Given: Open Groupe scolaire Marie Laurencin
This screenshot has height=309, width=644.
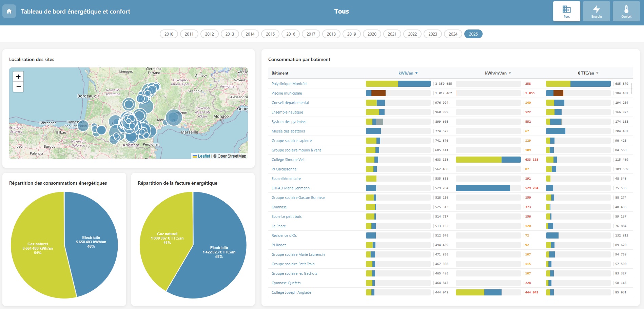Looking at the screenshot, I should [x=298, y=254].
